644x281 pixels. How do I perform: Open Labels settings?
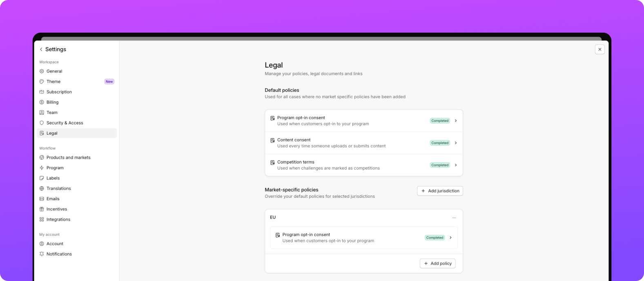point(77,178)
